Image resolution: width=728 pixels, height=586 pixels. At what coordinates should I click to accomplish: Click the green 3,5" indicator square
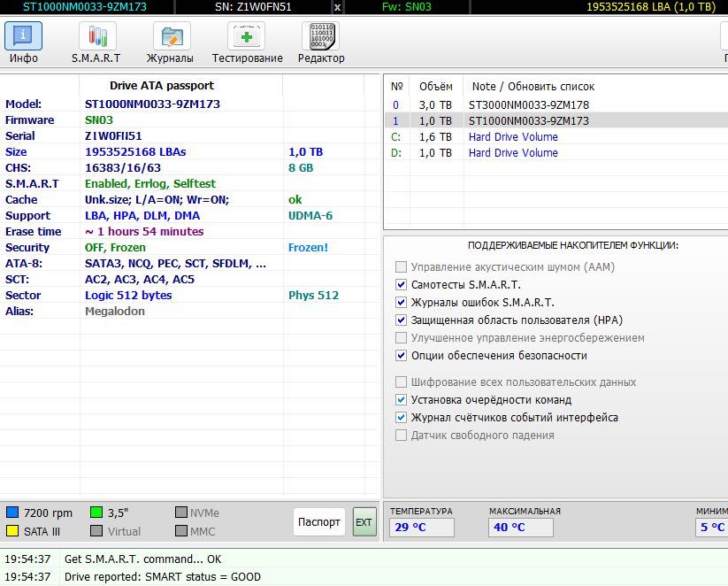[96, 513]
